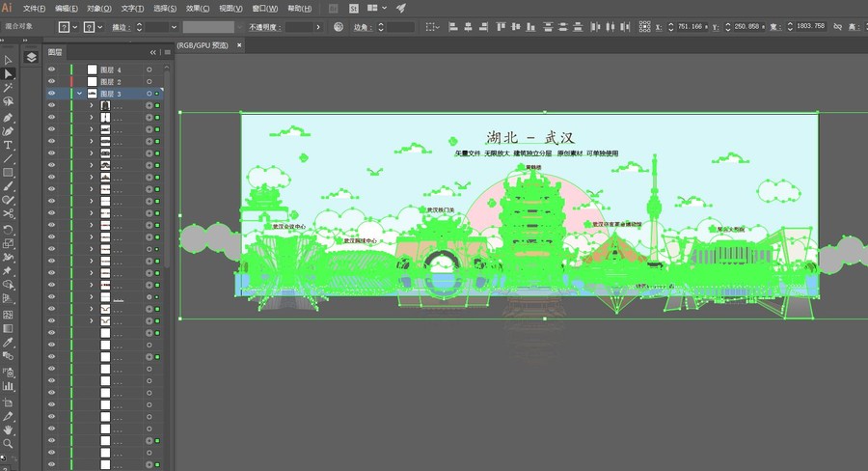Click the fill color swatch box

(65, 27)
